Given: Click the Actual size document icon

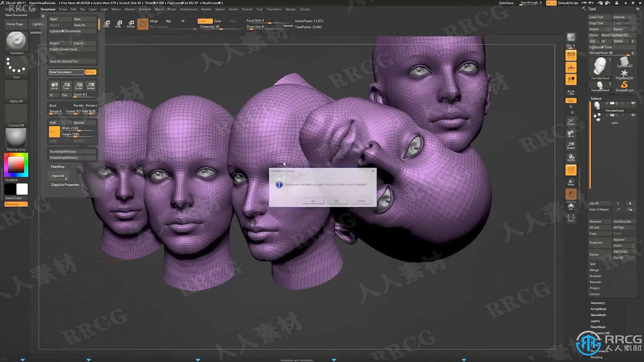Looking at the screenshot, I should [x=78, y=86].
